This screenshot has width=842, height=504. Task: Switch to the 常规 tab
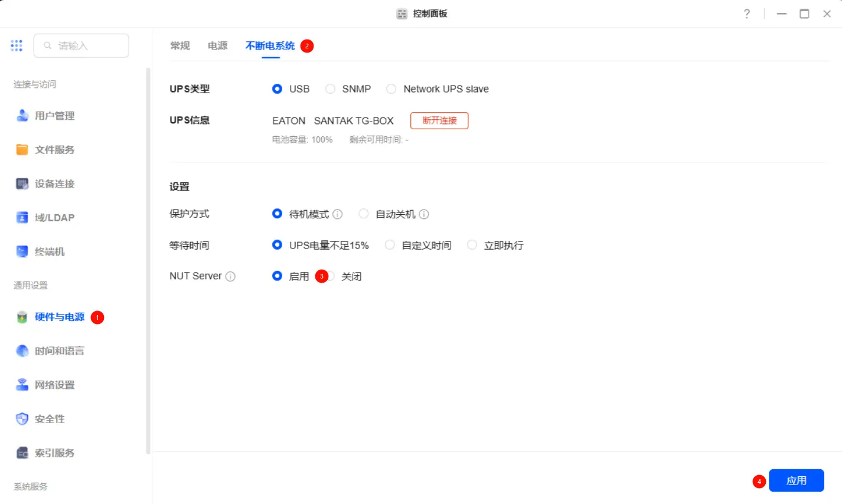coord(180,45)
